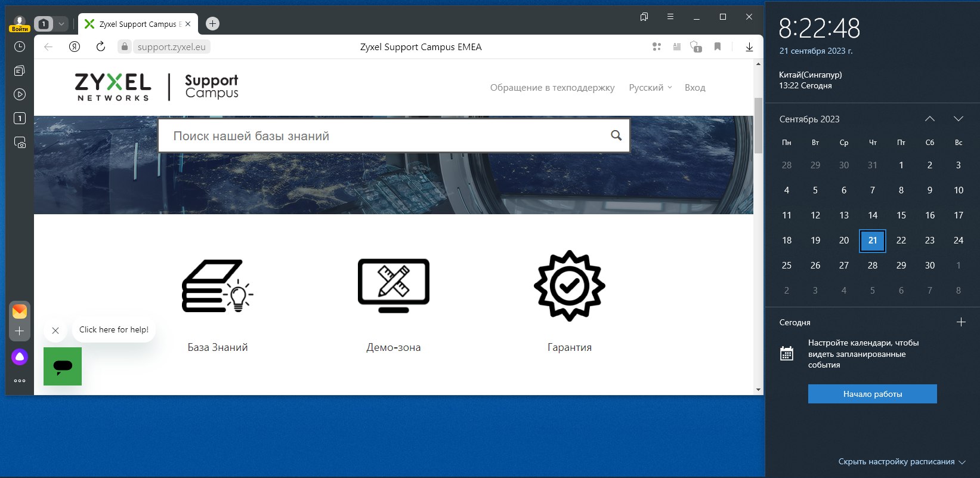Click the 8:22:48 clock display
The width and height of the screenshot is (980, 478).
tap(820, 28)
